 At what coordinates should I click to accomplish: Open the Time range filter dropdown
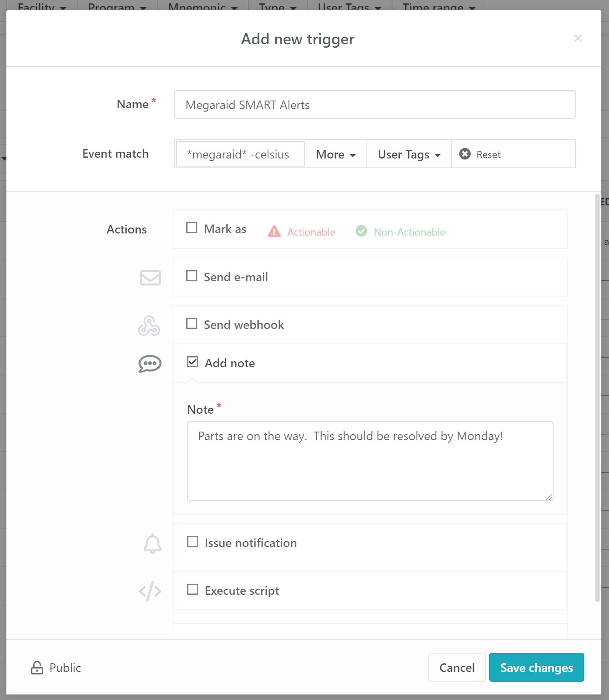click(x=438, y=6)
